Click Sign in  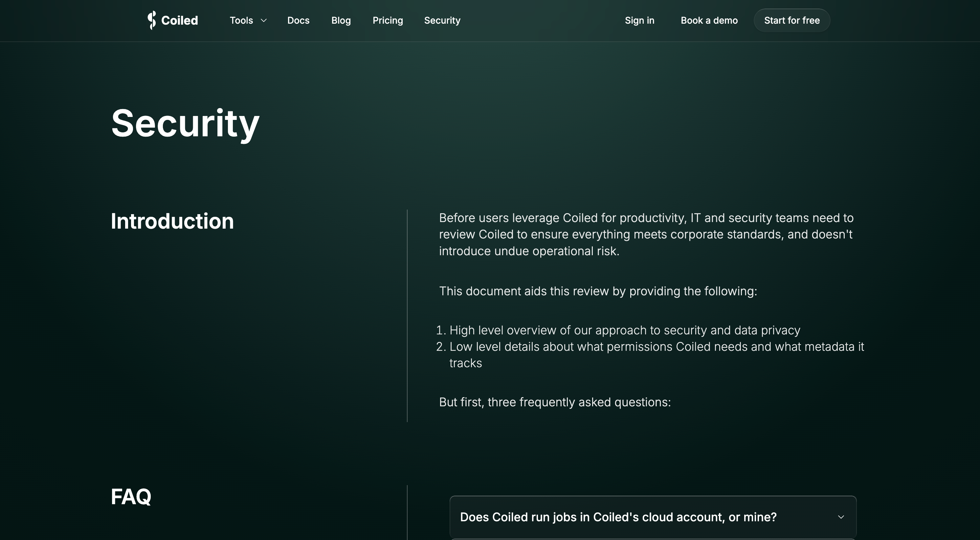(x=639, y=21)
